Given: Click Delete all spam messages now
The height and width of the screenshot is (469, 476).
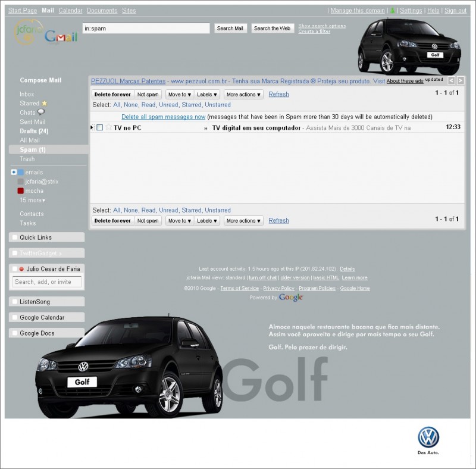Looking at the screenshot, I should click(164, 117).
